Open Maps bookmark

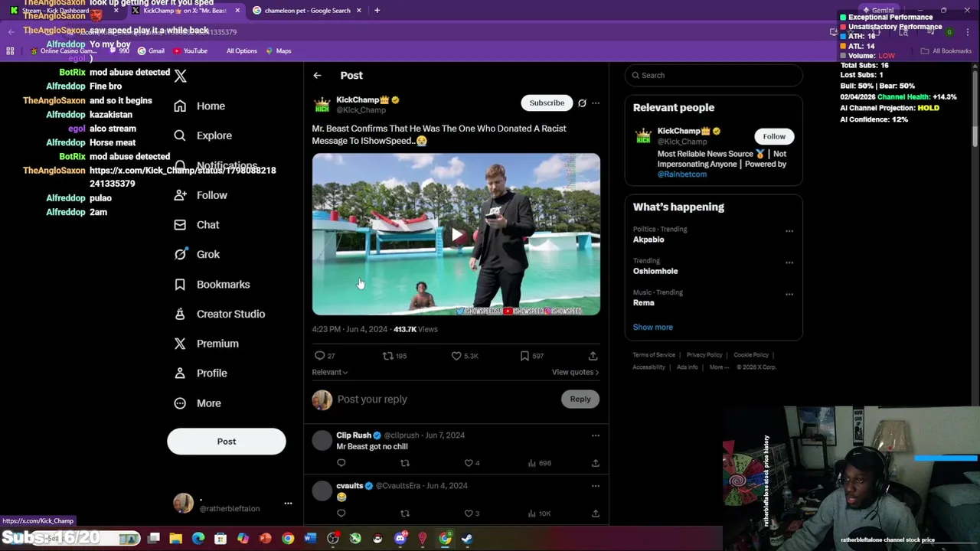click(x=278, y=51)
